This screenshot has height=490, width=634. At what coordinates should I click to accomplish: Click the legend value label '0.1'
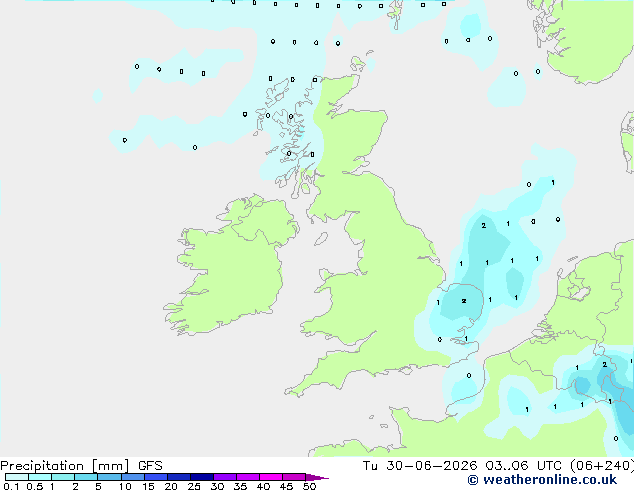click(x=11, y=486)
